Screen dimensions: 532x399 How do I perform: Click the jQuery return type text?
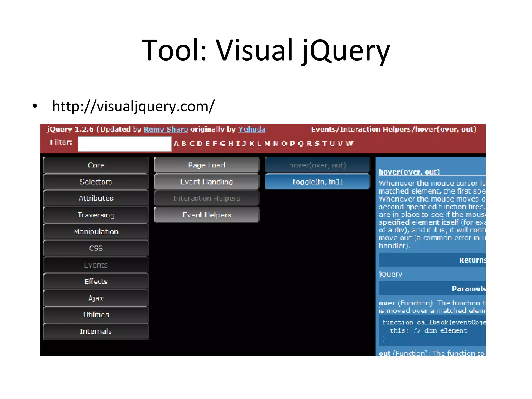[390, 275]
